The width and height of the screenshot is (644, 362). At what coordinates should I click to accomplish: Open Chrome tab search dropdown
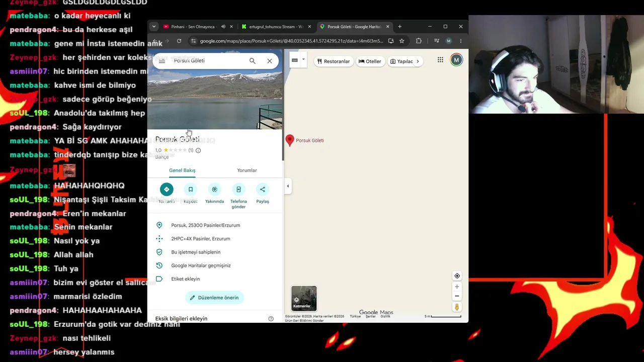pyautogui.click(x=154, y=27)
